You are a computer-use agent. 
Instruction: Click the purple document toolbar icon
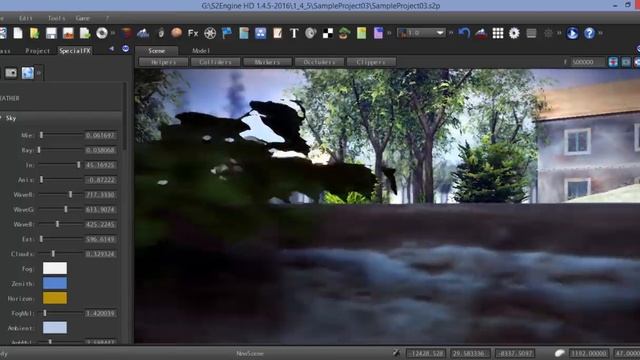pos(378,33)
